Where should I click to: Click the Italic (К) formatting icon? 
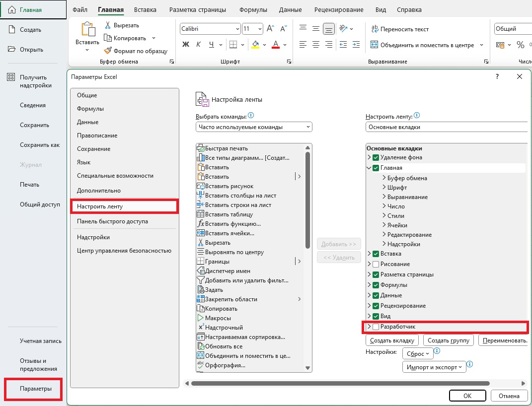click(x=199, y=45)
